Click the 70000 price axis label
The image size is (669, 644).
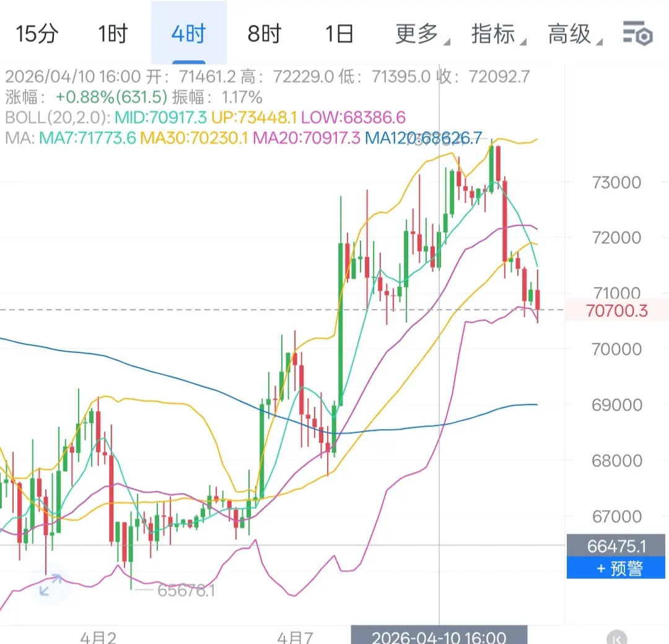pos(616,349)
